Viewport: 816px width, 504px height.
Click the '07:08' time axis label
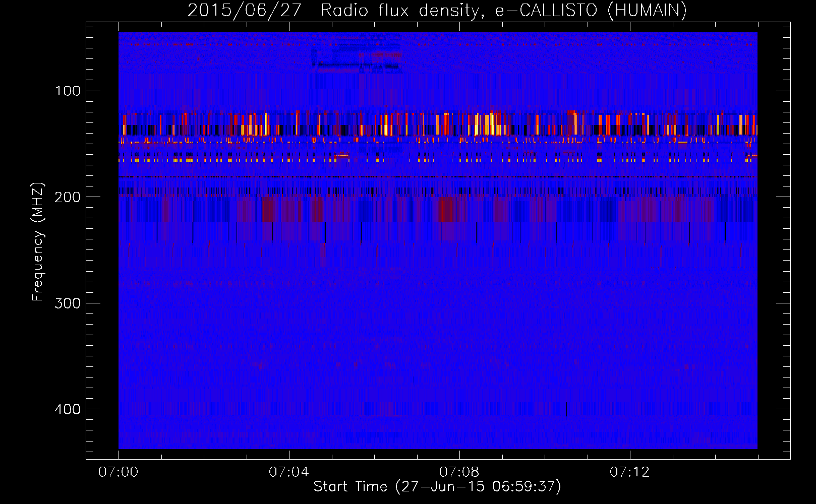pyautogui.click(x=459, y=472)
